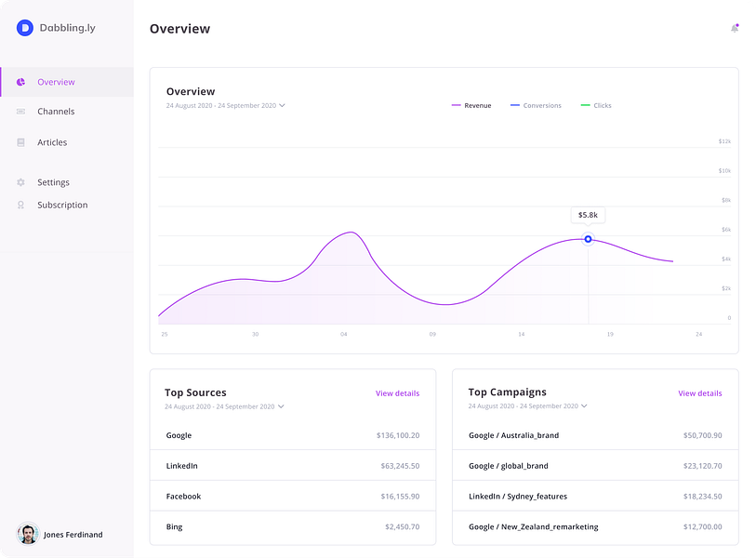756x558 pixels.
Task: Click View details in Top Sources
Action: tap(397, 393)
